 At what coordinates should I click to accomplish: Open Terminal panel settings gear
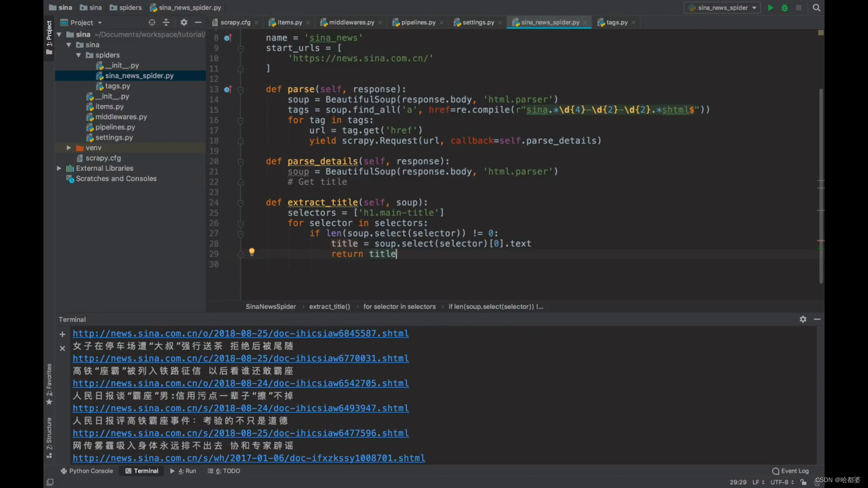803,319
